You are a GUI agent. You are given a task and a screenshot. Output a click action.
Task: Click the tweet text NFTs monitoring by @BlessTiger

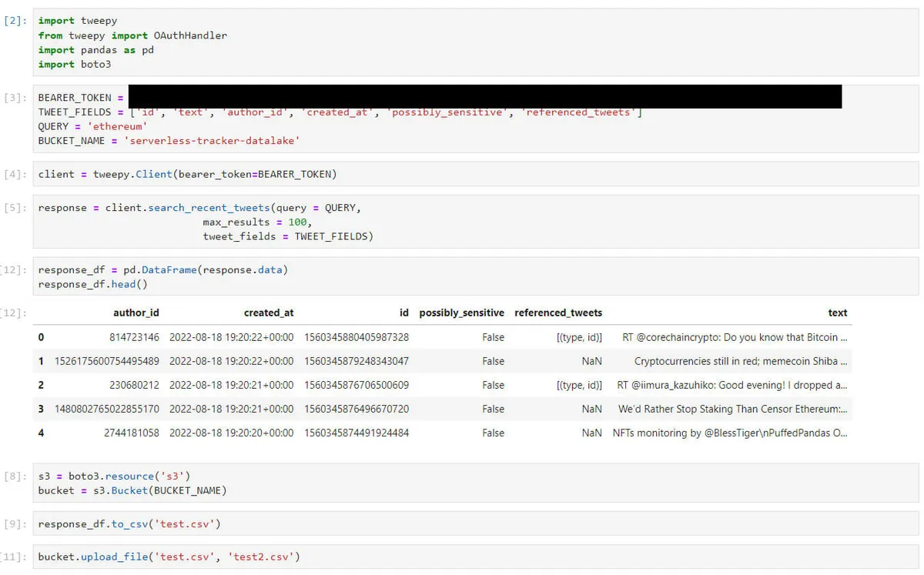(x=730, y=433)
